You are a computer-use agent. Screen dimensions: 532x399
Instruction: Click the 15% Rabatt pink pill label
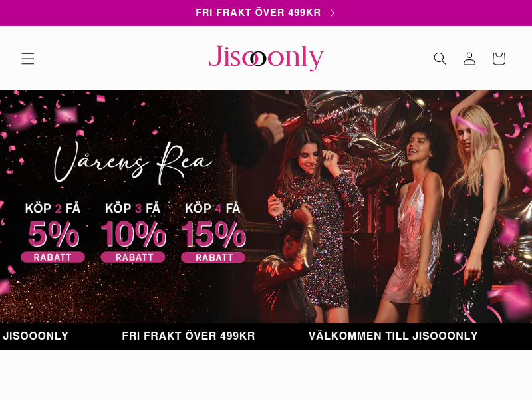(x=213, y=257)
